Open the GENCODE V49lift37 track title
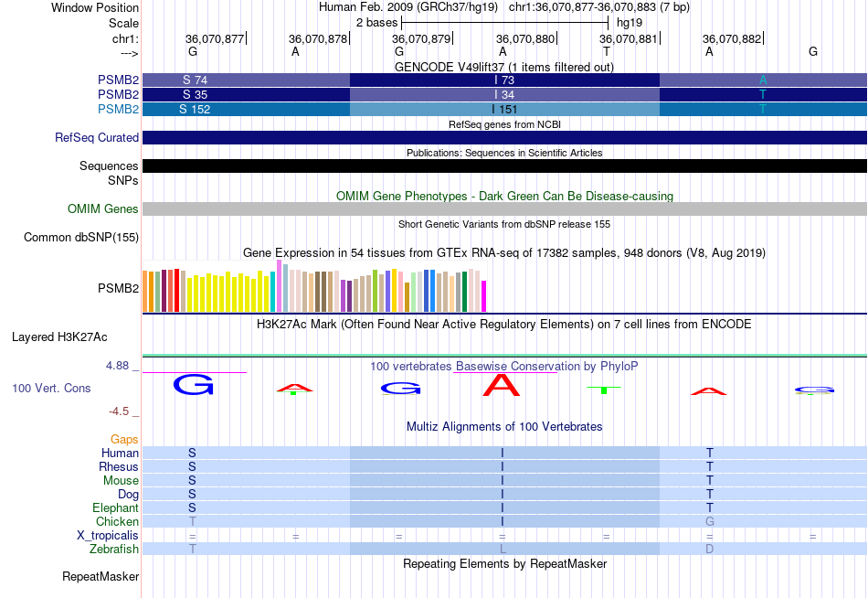 pyautogui.click(x=503, y=67)
